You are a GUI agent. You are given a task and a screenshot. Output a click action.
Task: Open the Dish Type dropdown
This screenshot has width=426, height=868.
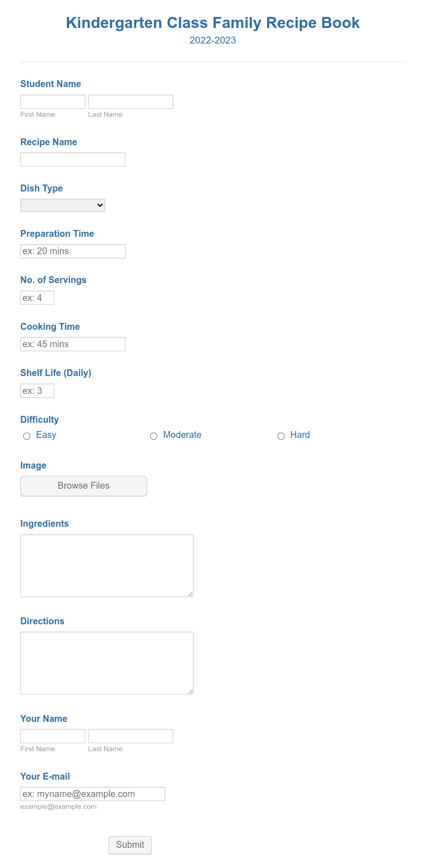63,205
